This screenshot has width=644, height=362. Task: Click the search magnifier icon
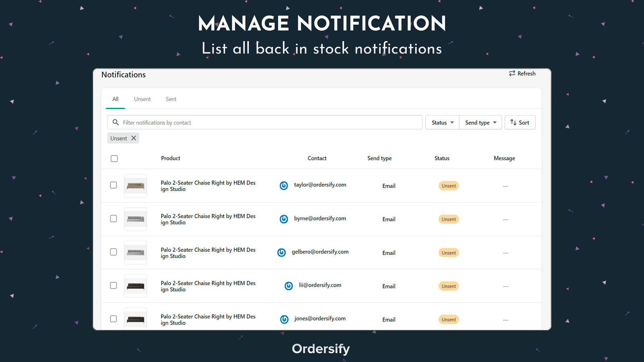click(x=116, y=122)
